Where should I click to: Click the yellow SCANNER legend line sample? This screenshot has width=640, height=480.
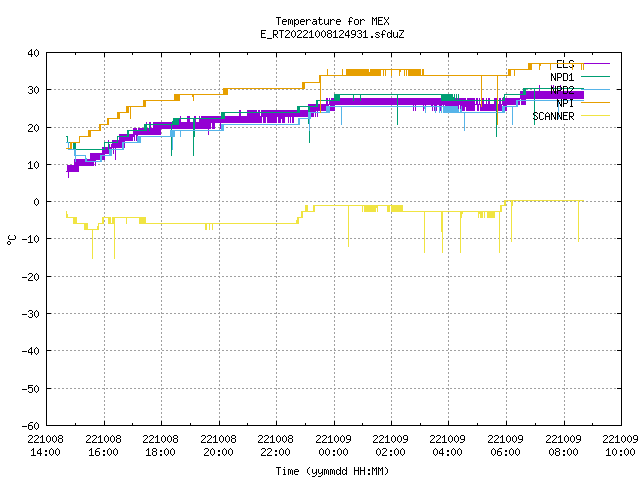(x=595, y=116)
